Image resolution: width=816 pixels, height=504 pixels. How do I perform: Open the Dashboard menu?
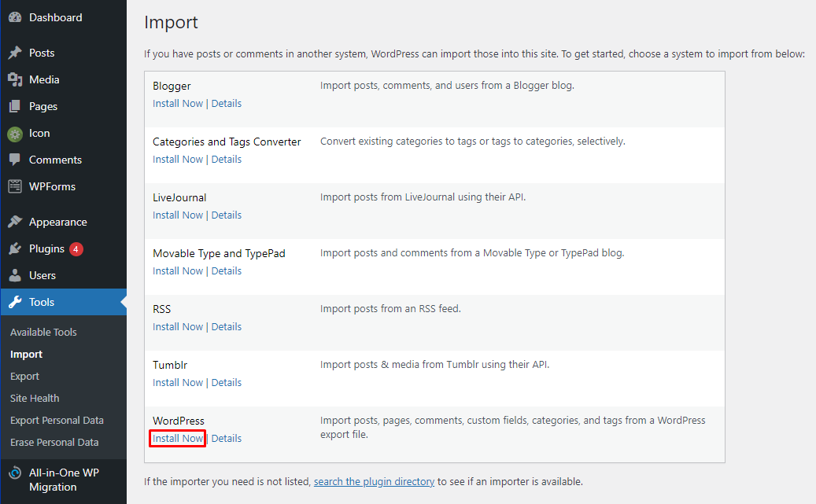[56, 17]
